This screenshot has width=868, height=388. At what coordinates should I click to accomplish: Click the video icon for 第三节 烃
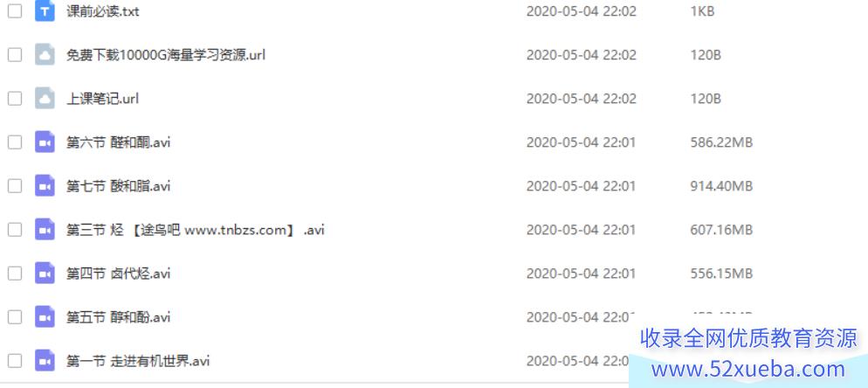click(45, 230)
